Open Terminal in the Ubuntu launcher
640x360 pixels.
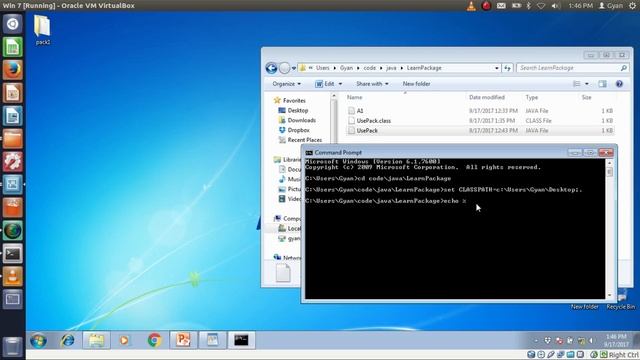(x=13, y=254)
